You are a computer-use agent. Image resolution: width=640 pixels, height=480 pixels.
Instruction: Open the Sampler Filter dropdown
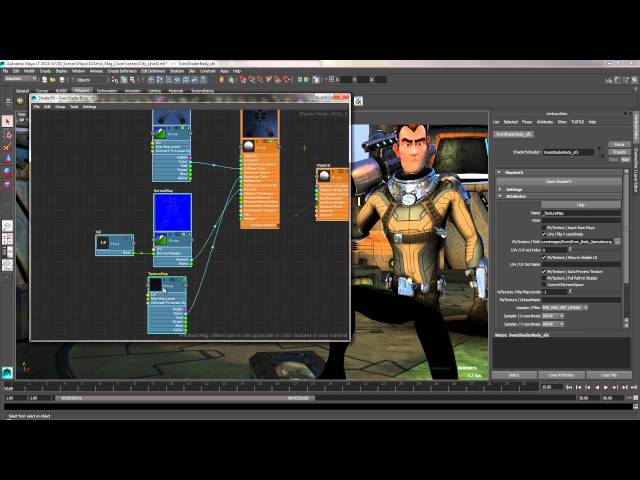[565, 308]
